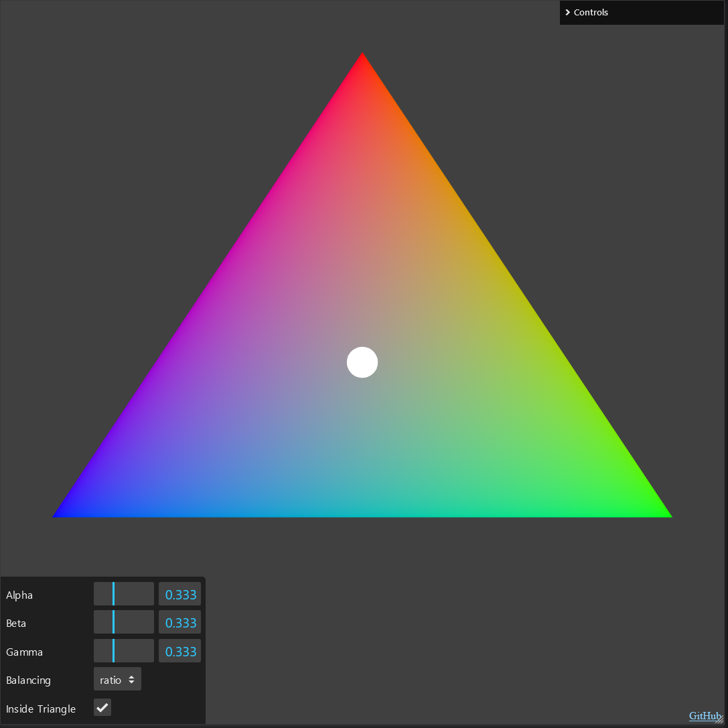Toggle the Inside Triangle checkbox
The width and height of the screenshot is (728, 728).
pos(102,707)
